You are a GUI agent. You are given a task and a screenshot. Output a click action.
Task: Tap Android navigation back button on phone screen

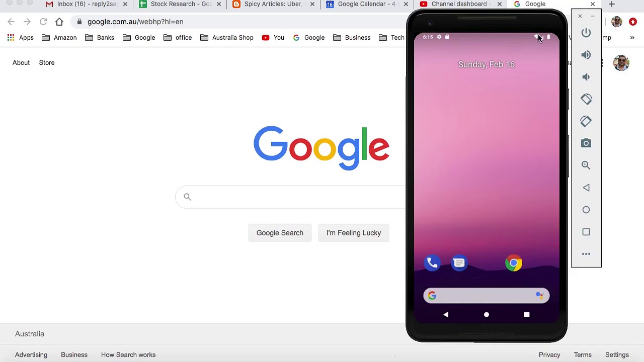coord(446,315)
